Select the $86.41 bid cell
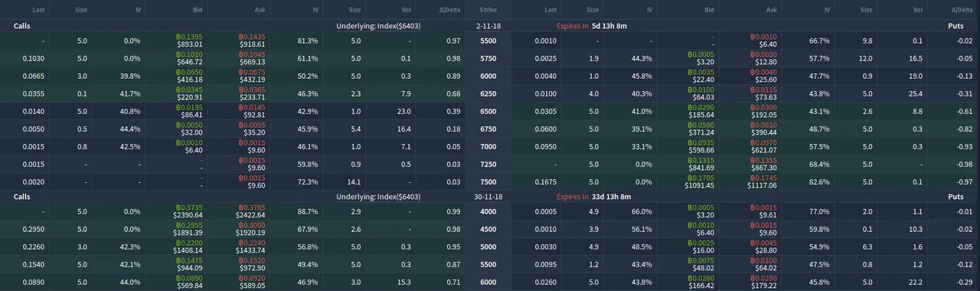 (190, 111)
